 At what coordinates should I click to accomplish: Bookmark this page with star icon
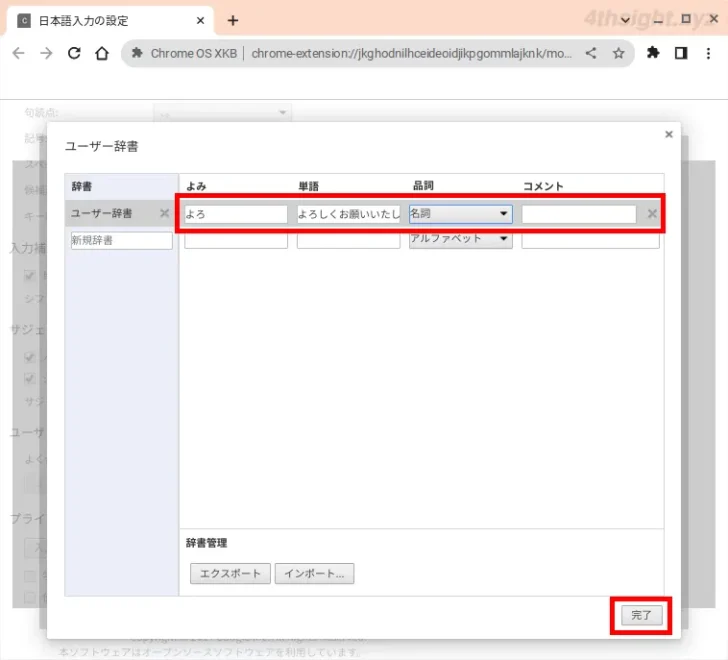[618, 53]
